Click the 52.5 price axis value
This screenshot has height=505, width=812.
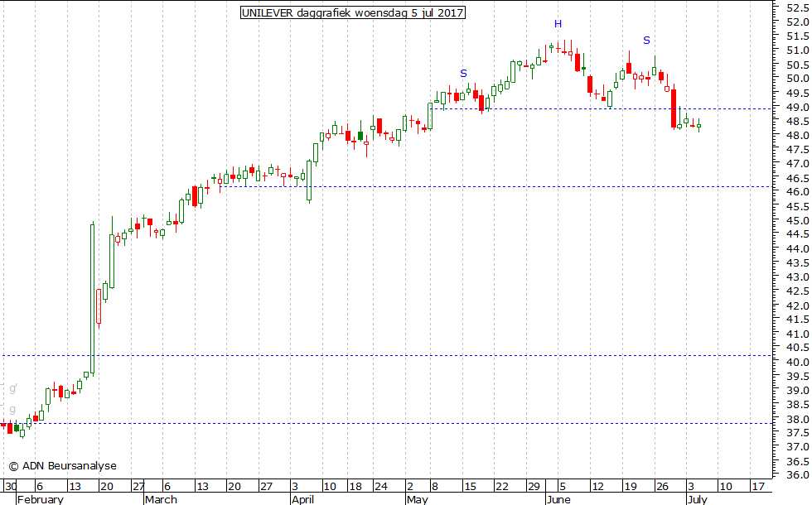point(797,7)
